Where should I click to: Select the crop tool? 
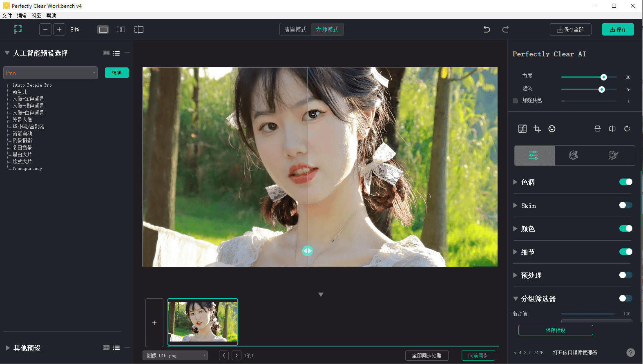(x=537, y=129)
